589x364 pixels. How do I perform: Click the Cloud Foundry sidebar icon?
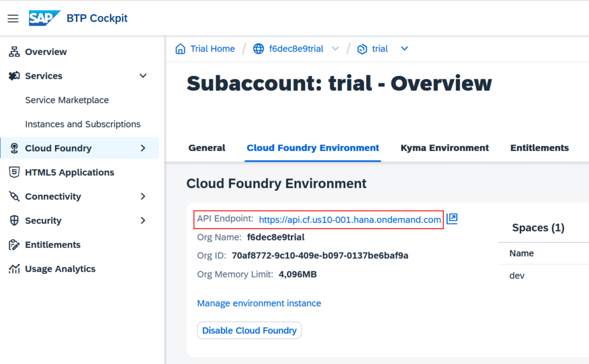(x=14, y=148)
